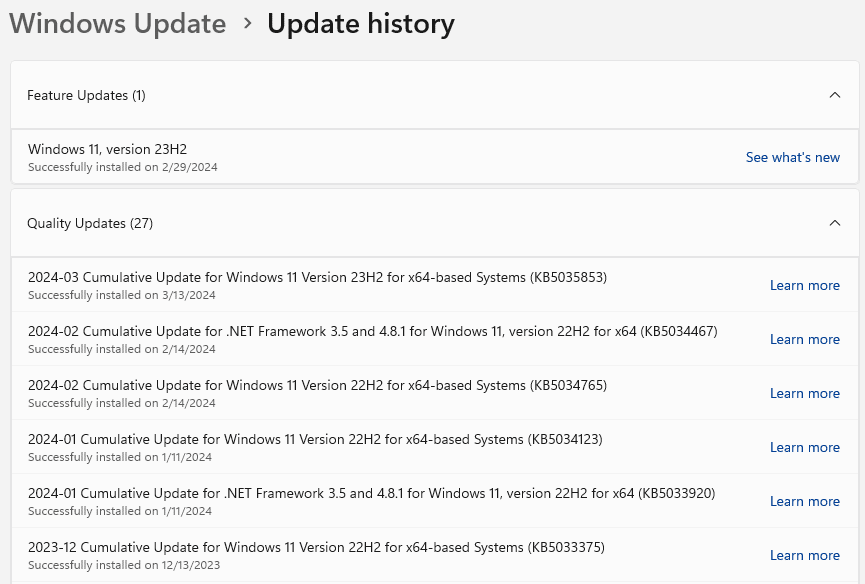The image size is (865, 584).
Task: Select the Windows 11, version 23H2 entry
Action: [435, 157]
